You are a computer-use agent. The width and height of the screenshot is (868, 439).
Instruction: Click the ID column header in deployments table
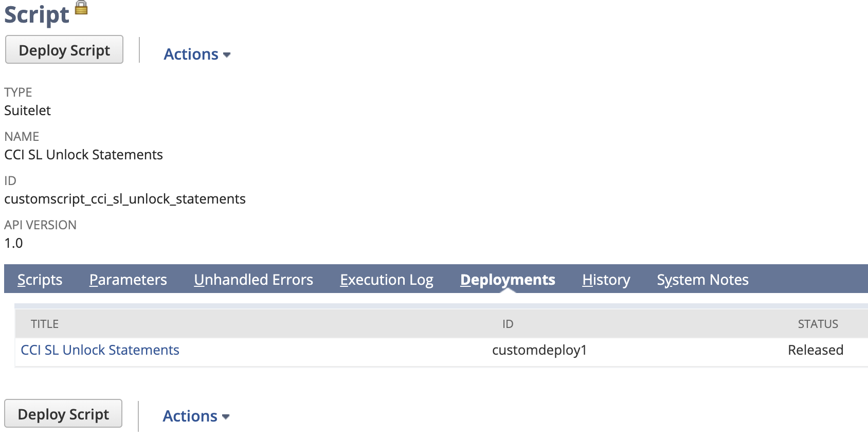pyautogui.click(x=508, y=324)
